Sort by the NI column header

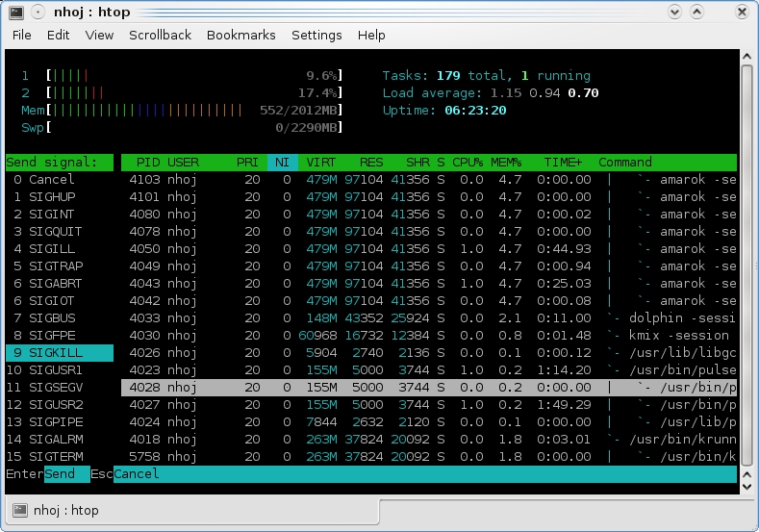(x=282, y=163)
